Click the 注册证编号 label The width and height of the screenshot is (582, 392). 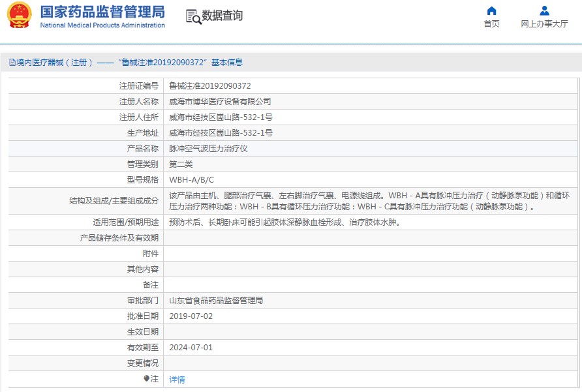[x=139, y=85]
